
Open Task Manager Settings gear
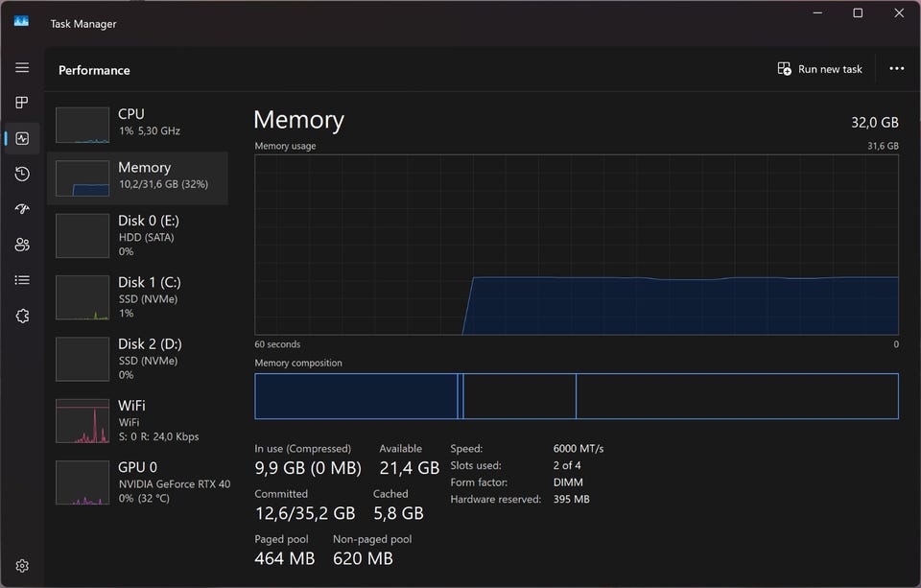(x=22, y=566)
